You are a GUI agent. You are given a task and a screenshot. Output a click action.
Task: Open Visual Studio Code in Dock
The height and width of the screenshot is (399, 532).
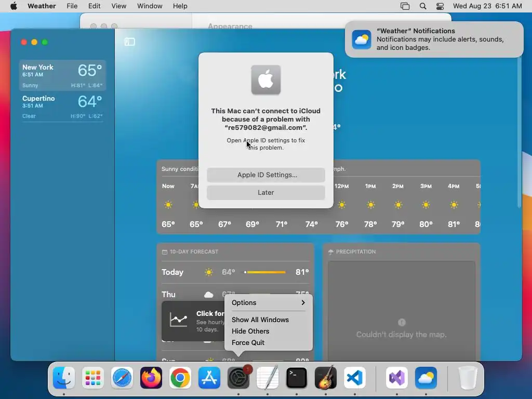[355, 378]
